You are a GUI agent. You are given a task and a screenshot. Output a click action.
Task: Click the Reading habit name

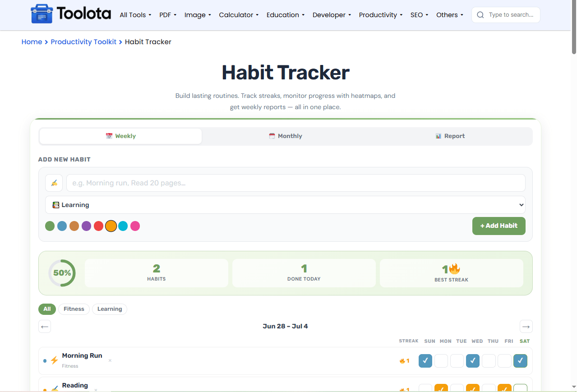pos(75,385)
